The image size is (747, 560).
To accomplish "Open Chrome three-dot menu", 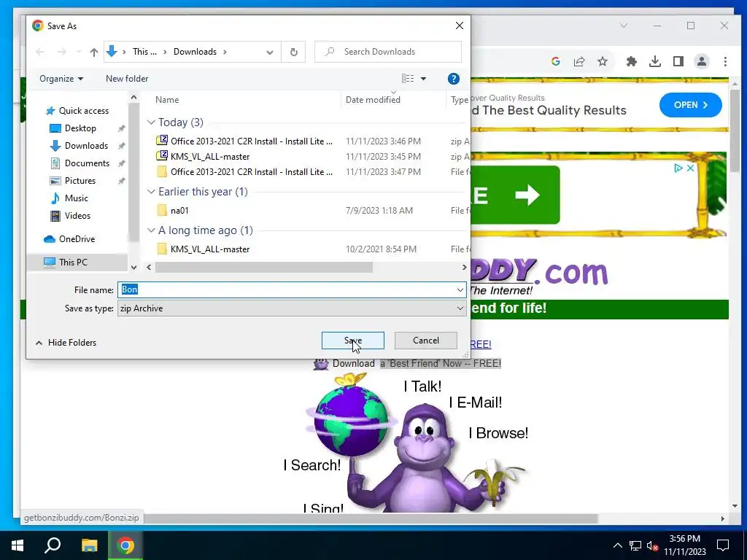I will [725, 61].
